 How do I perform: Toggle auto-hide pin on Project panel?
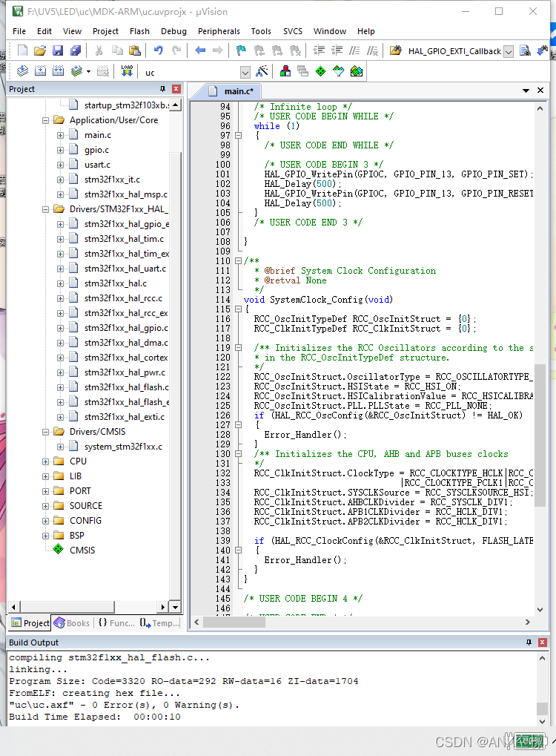(x=162, y=89)
